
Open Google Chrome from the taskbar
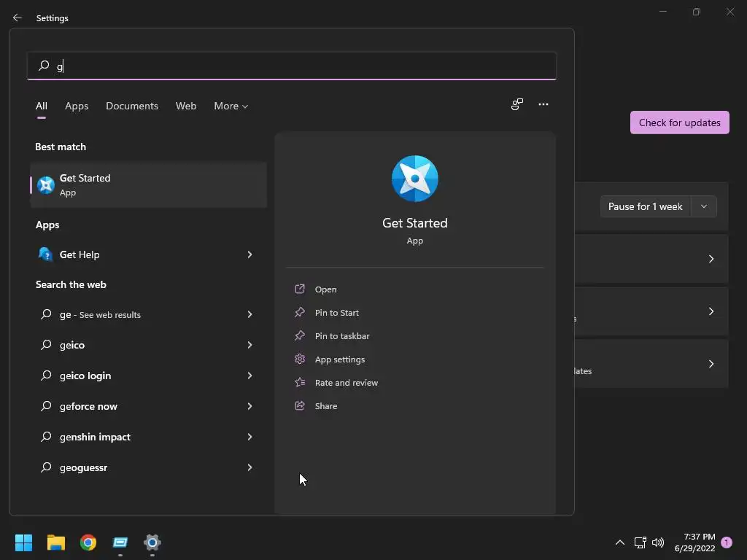88,542
